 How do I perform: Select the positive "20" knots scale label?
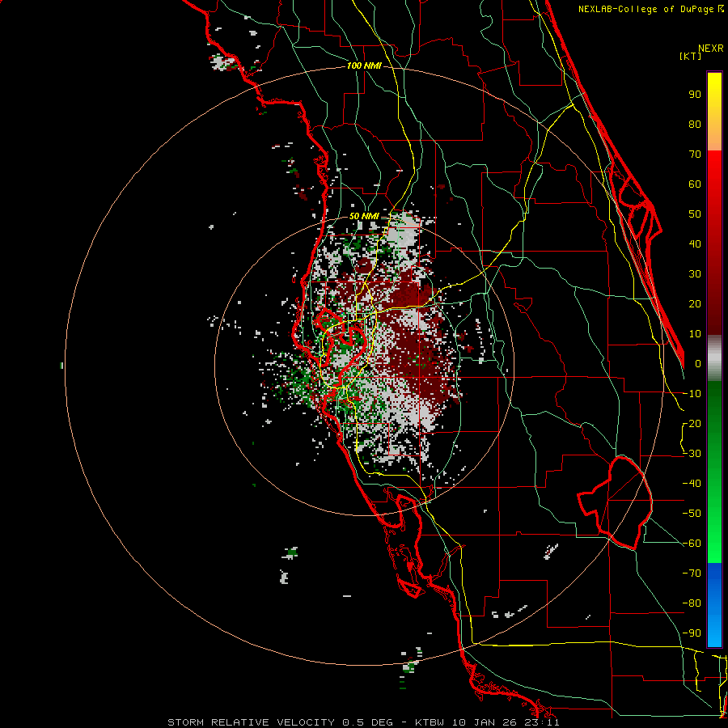pyautogui.click(x=695, y=304)
